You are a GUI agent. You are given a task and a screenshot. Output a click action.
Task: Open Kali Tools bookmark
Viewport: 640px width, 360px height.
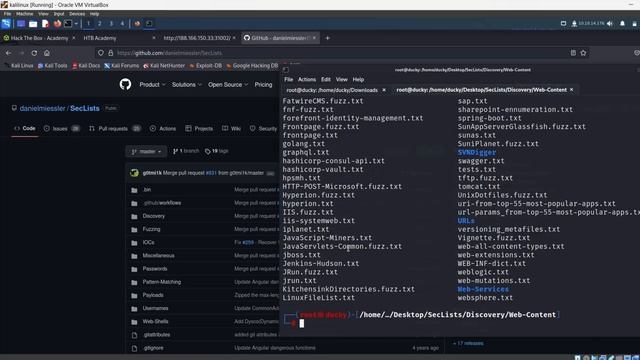[53, 66]
